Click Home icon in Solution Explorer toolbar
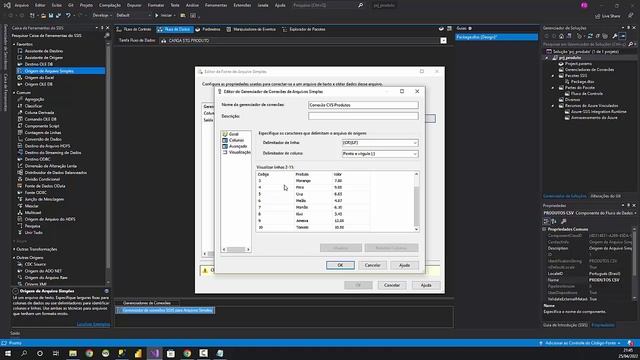 tap(561, 36)
